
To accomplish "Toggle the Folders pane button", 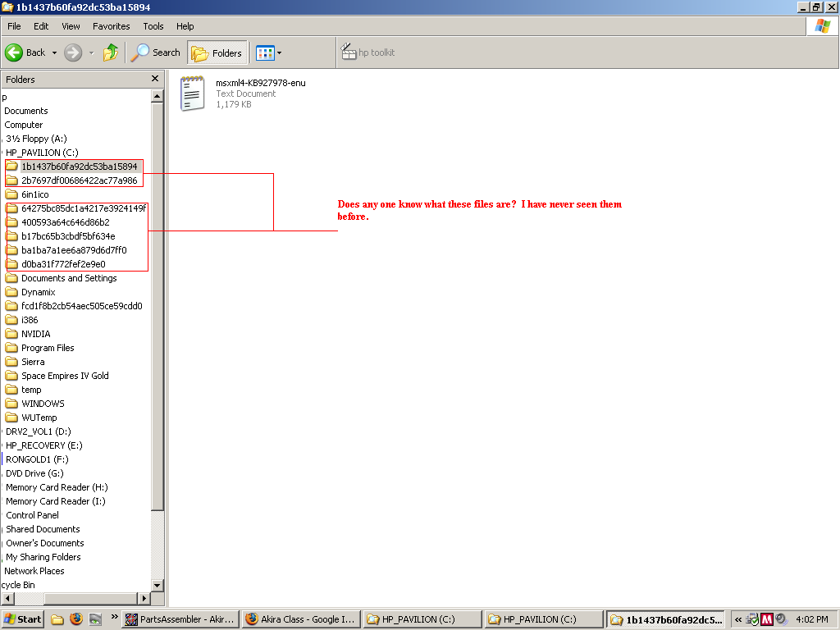I will pos(217,52).
